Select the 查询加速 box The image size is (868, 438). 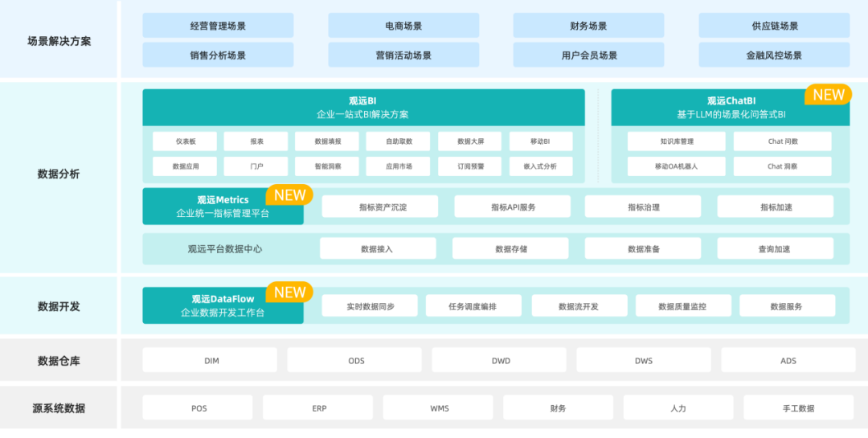coord(776,248)
